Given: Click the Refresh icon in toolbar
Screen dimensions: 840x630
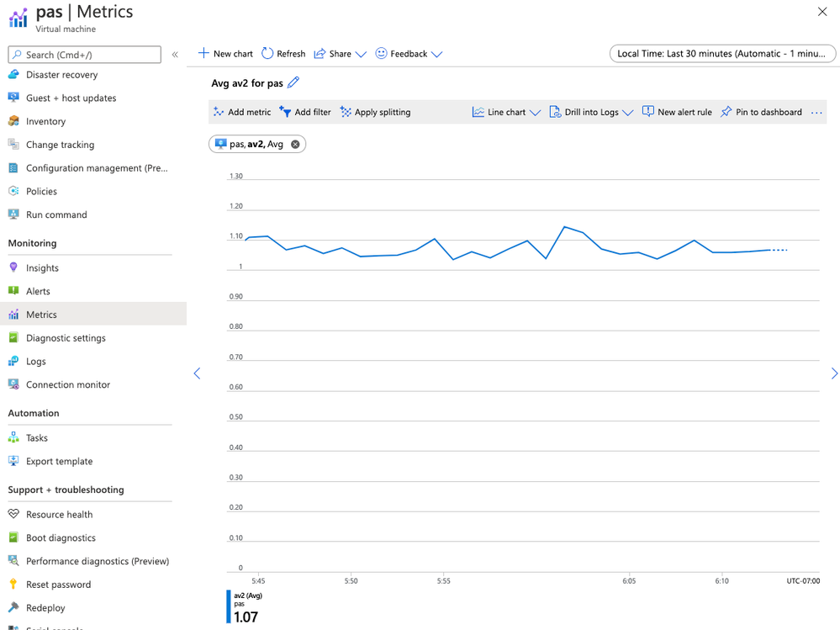Looking at the screenshot, I should [267, 54].
